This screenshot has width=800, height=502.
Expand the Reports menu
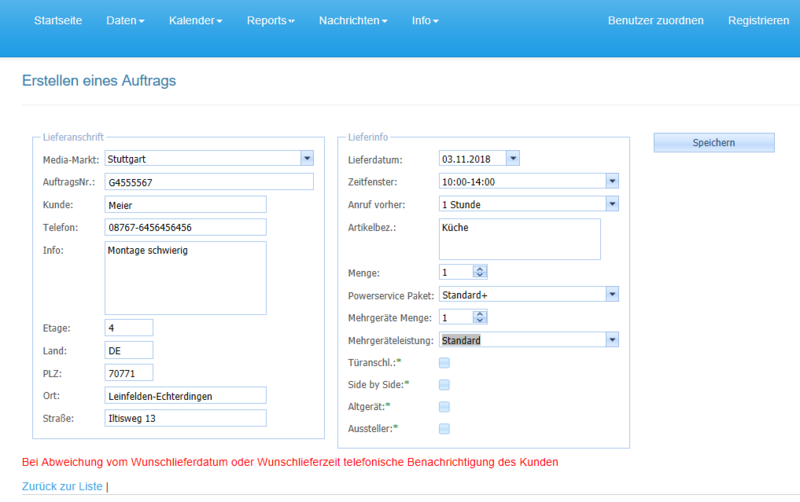pos(270,21)
